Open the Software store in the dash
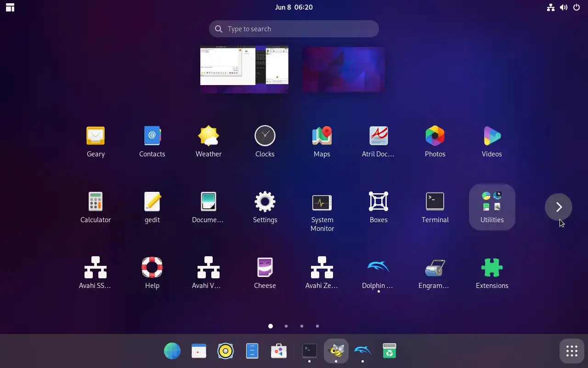 point(279,351)
